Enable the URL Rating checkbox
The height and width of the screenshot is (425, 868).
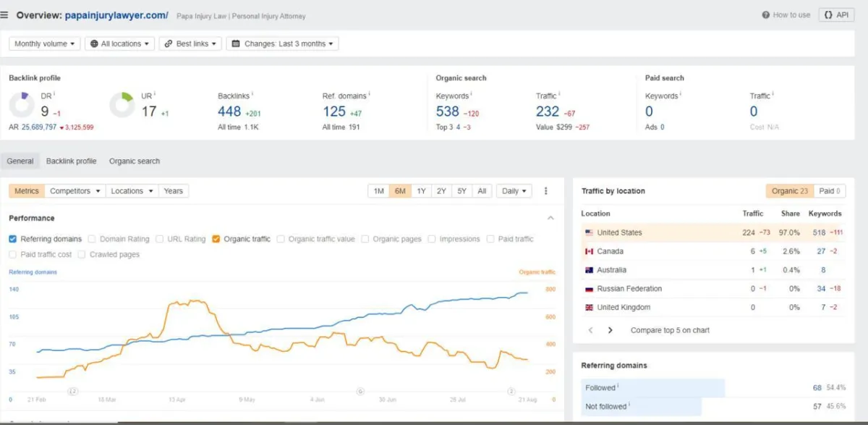click(159, 239)
